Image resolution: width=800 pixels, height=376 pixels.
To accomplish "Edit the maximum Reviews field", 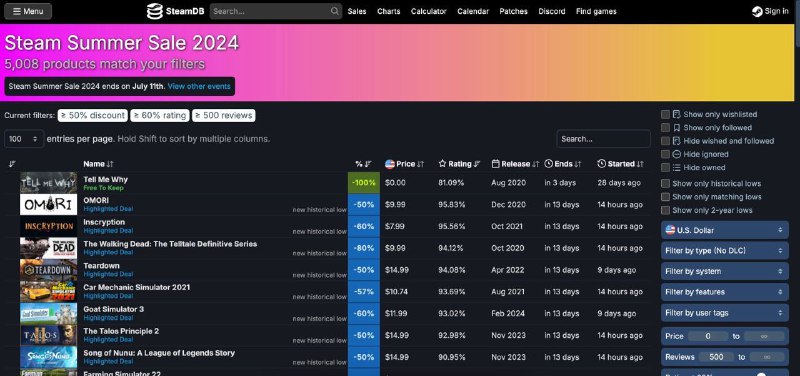I will pyautogui.click(x=767, y=357).
